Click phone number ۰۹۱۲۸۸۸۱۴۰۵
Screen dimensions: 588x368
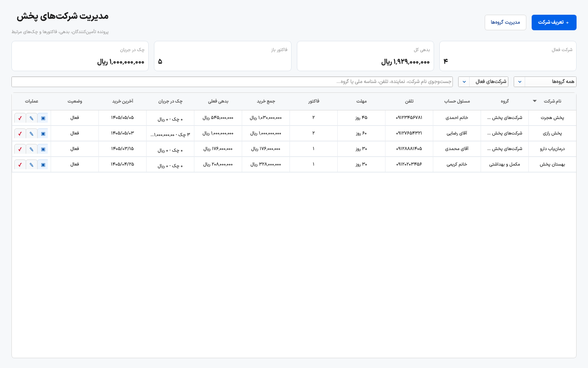(409, 149)
